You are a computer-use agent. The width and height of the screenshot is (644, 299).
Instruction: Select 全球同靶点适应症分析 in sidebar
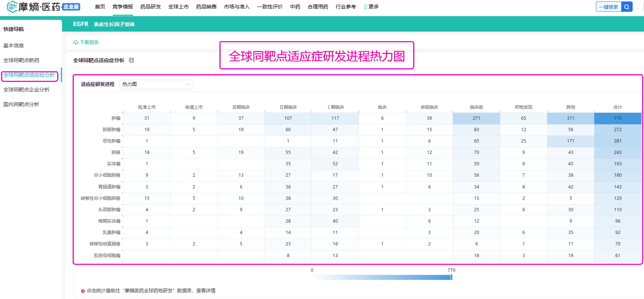coord(29,75)
